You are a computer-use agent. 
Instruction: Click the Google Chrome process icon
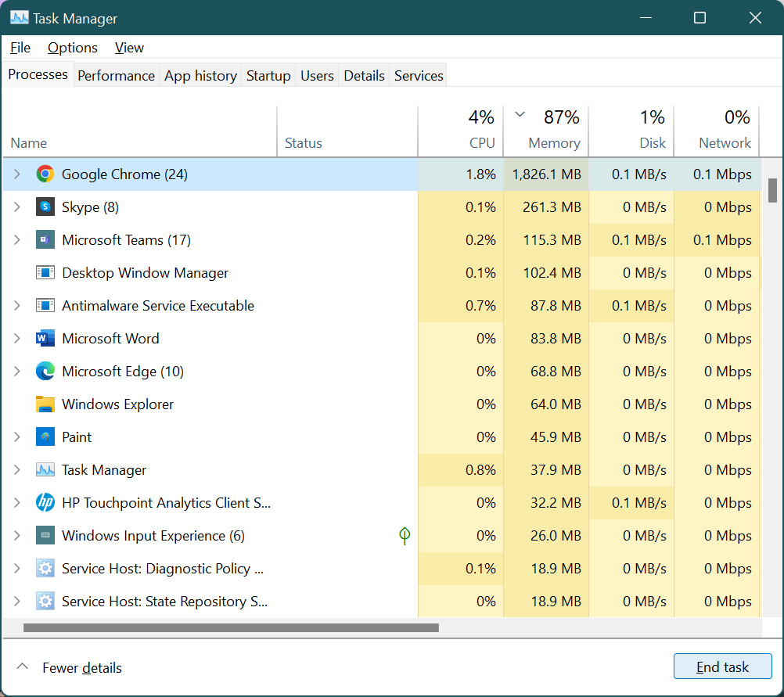pyautogui.click(x=45, y=174)
